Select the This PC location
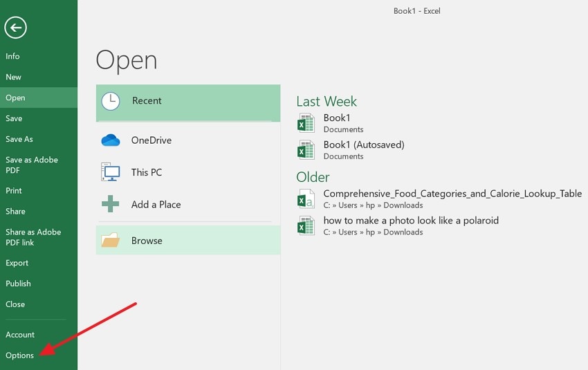Screen dimensions: 588x370 [x=188, y=172]
